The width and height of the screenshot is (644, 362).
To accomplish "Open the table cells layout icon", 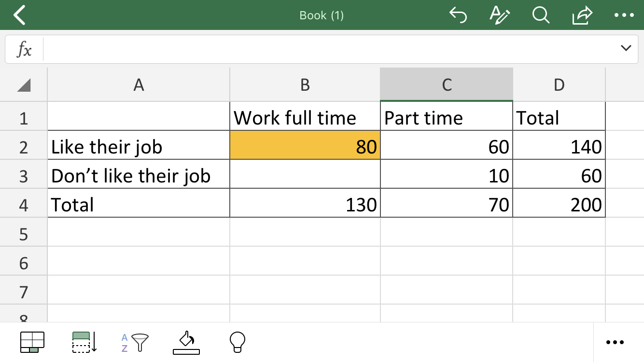I will pyautogui.click(x=32, y=342).
